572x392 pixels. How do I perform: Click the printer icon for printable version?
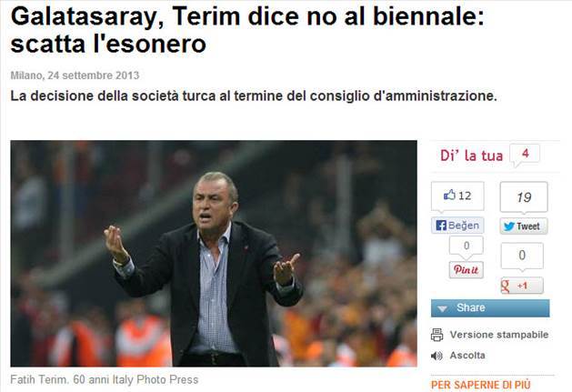coord(437,335)
